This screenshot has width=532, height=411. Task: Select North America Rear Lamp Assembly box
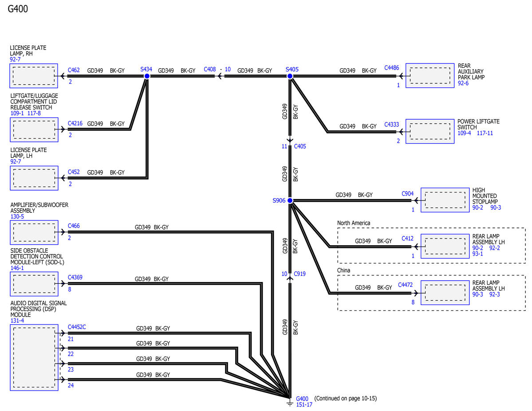coord(445,246)
